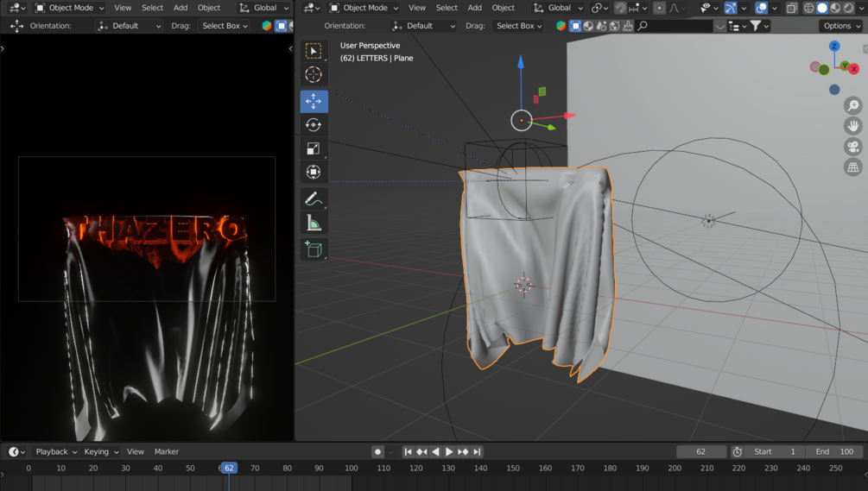Switch to camera view using camera icon

tap(852, 147)
